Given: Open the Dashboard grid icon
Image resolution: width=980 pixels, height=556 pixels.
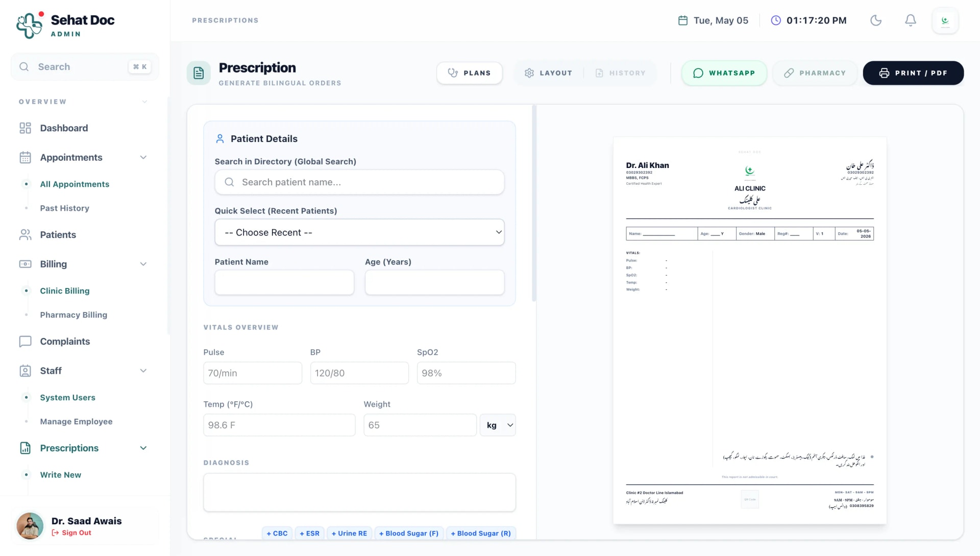Looking at the screenshot, I should coord(25,128).
